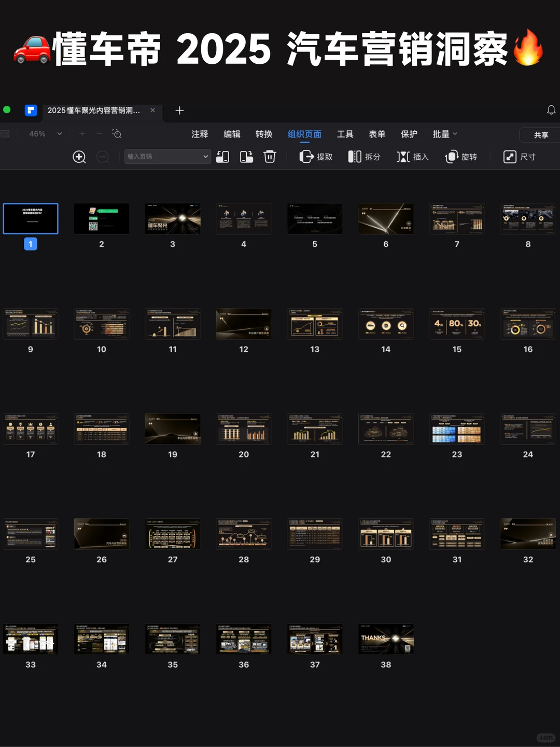Click the 插入 insert pages tool
The height and width of the screenshot is (747, 560).
click(x=413, y=157)
